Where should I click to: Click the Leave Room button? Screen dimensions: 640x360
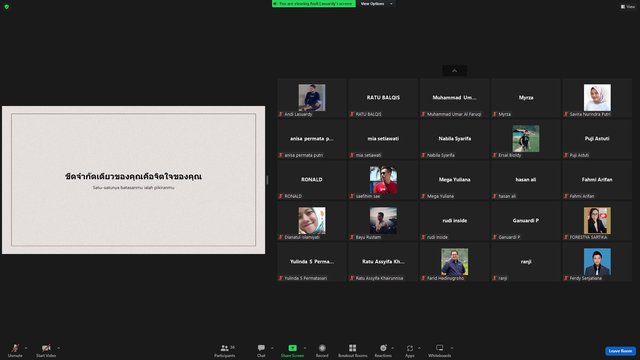click(x=620, y=351)
